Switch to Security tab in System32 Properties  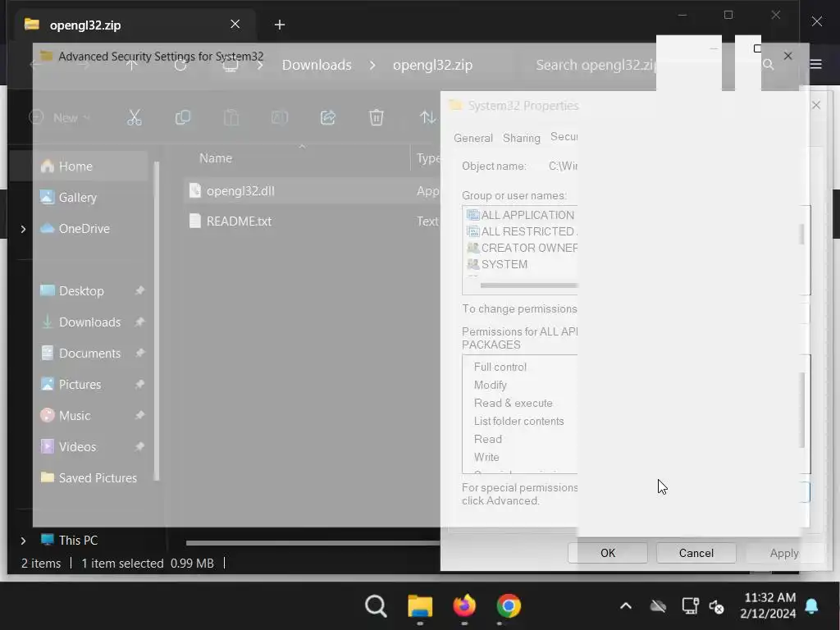tap(564, 137)
